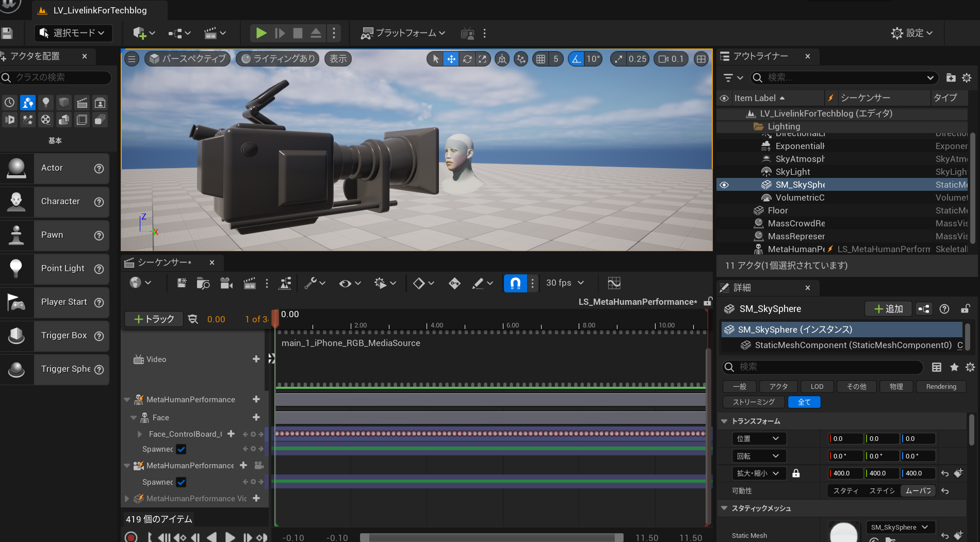
Task: Open the sequencer curve editor icon
Action: (614, 283)
